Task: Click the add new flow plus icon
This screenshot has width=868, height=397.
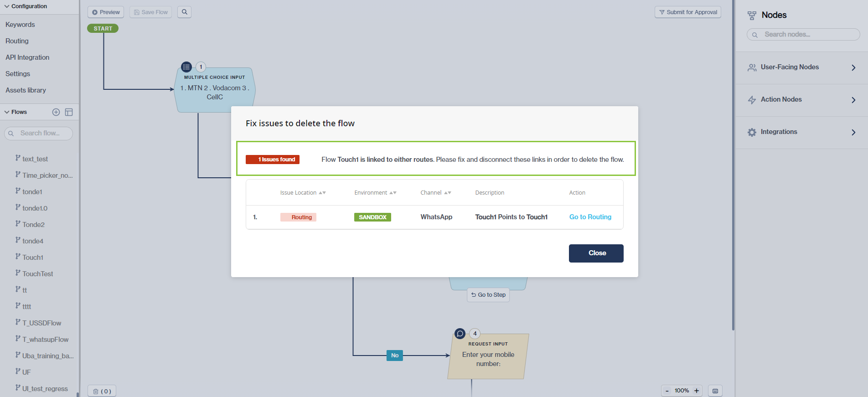Action: pos(56,112)
